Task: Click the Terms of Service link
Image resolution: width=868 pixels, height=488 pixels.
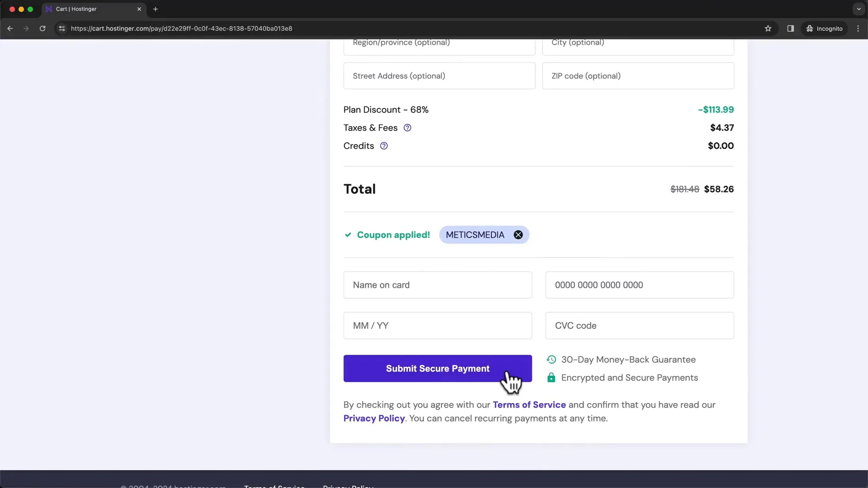Action: coord(529,404)
